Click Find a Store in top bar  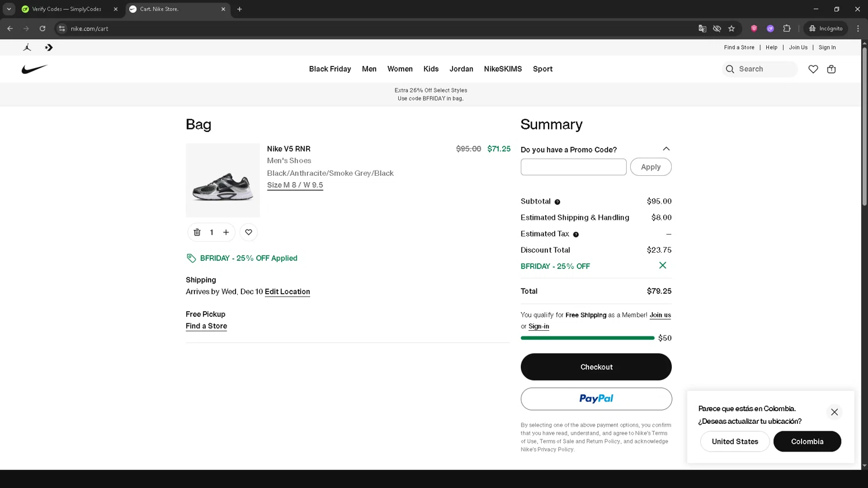tap(739, 47)
